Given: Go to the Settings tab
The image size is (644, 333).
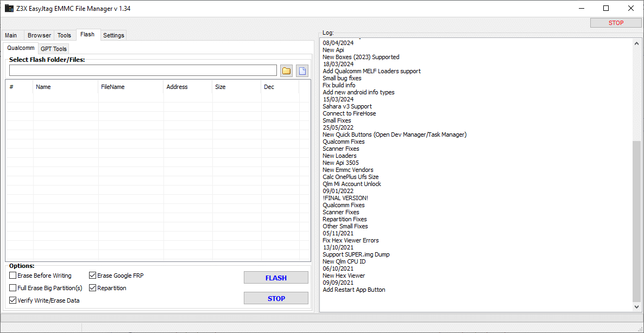Looking at the screenshot, I should pyautogui.click(x=113, y=35).
